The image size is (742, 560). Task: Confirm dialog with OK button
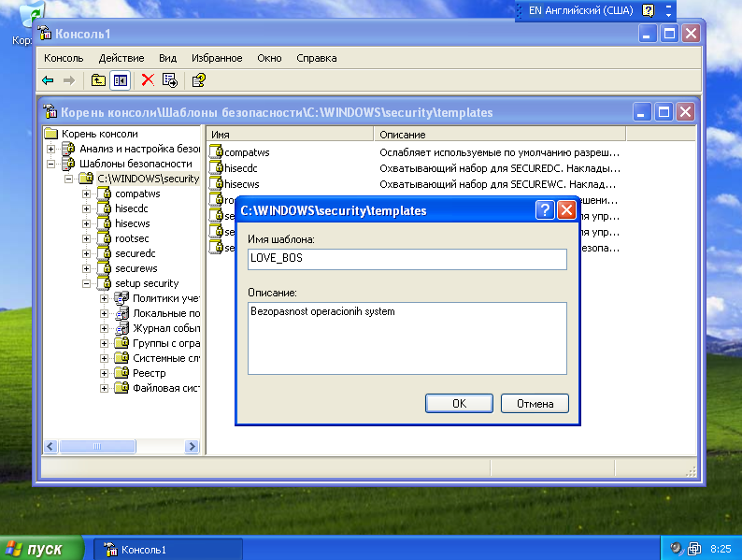pos(459,403)
